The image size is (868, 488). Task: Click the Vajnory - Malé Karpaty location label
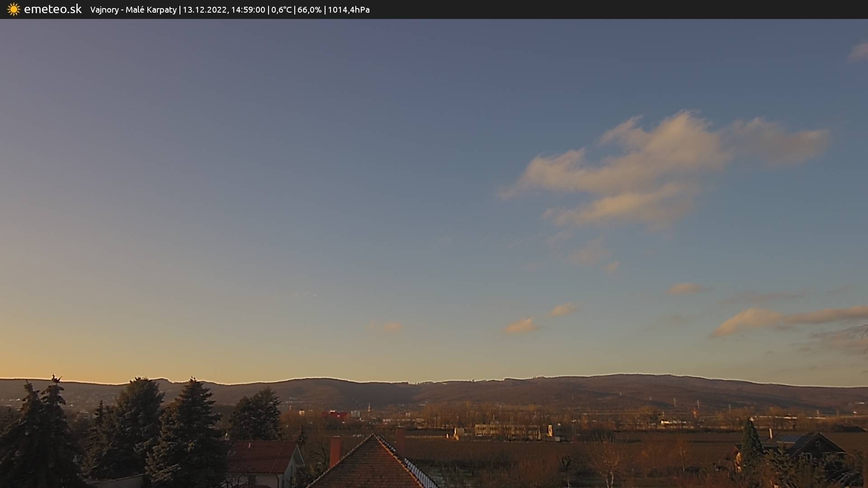pyautogui.click(x=133, y=10)
